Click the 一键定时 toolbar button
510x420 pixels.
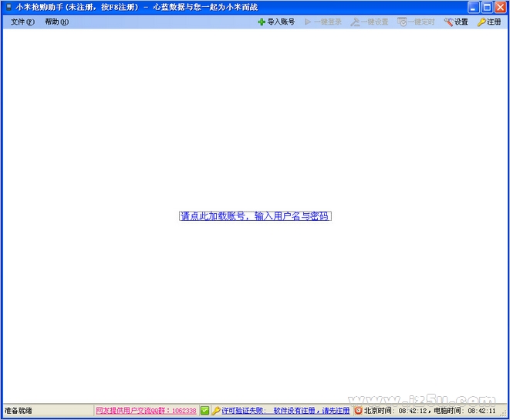416,22
